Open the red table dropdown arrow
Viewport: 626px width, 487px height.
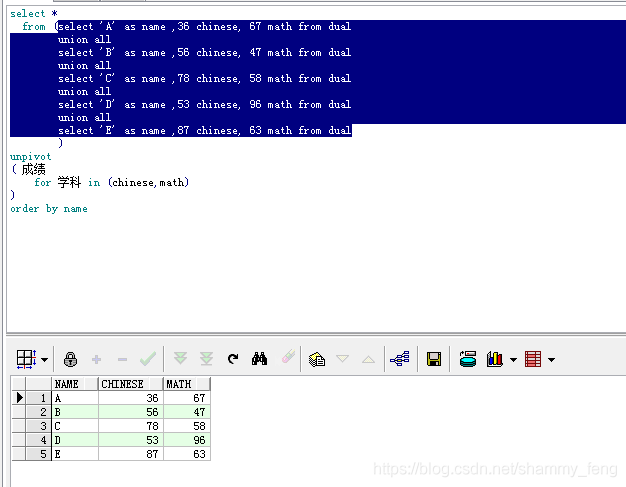coord(551,360)
